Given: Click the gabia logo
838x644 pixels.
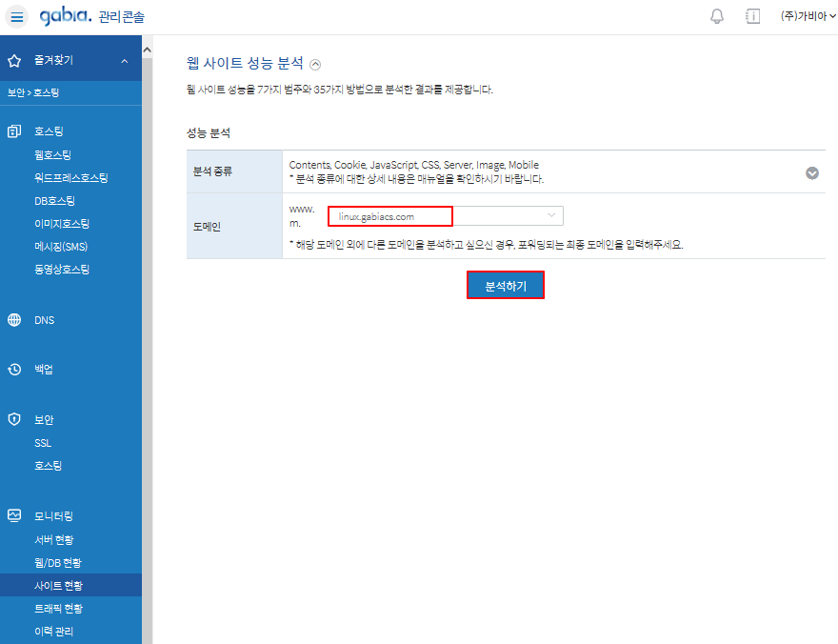Looking at the screenshot, I should point(65,16).
